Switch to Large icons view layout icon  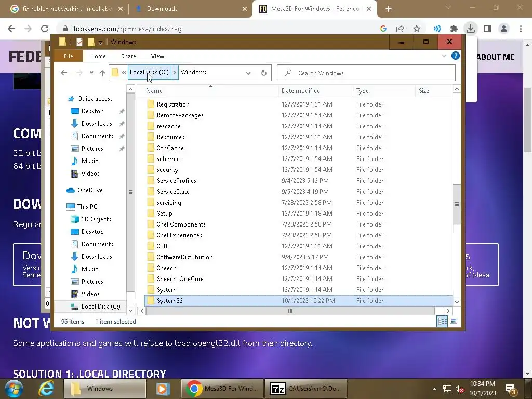(x=454, y=321)
